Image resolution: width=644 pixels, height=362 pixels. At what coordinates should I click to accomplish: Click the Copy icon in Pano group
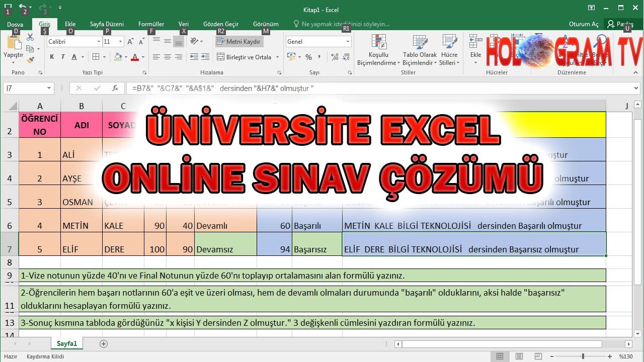[x=30, y=49]
